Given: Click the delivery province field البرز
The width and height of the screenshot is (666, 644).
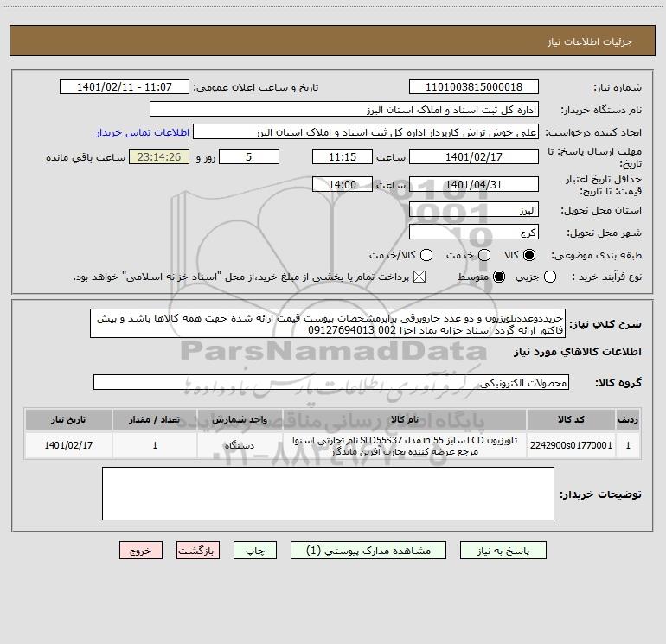Looking at the screenshot, I should pyautogui.click(x=474, y=210).
